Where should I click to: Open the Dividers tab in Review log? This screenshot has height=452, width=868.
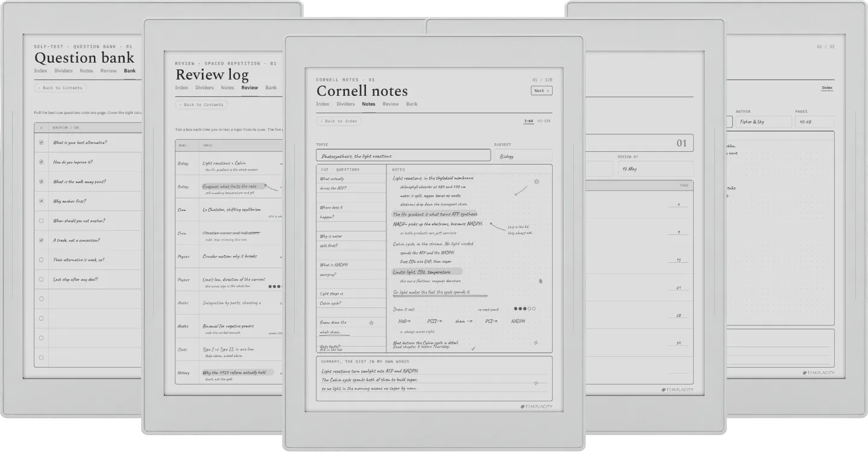(x=204, y=87)
